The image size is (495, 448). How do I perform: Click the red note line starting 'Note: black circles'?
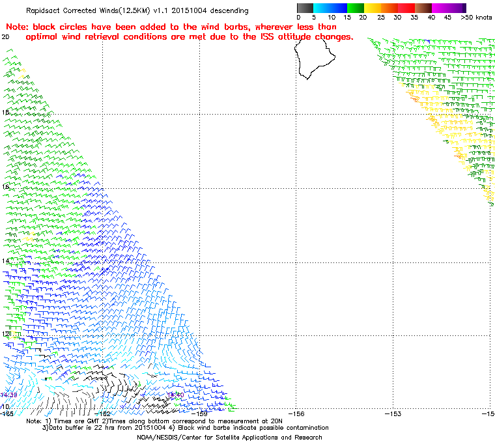pyautogui.click(x=171, y=27)
